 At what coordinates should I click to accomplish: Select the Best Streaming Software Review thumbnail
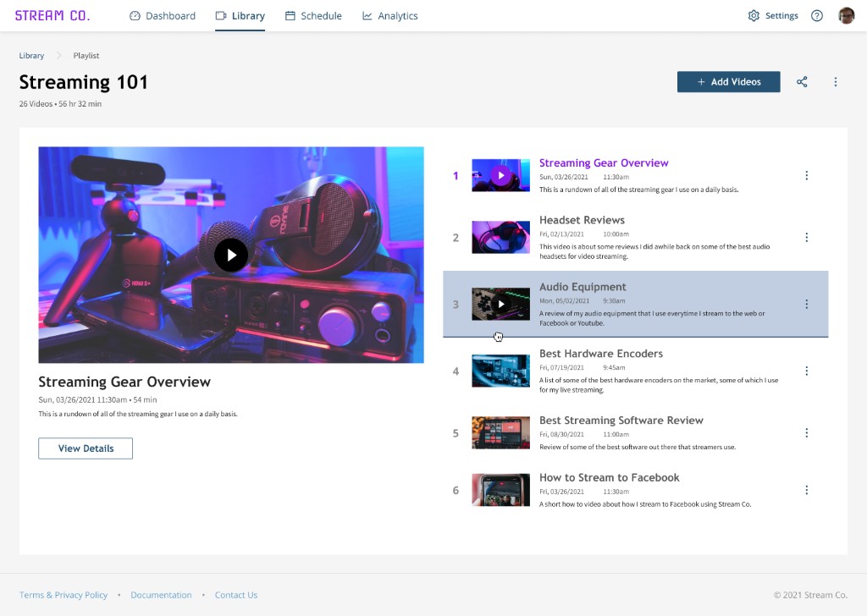tap(500, 432)
